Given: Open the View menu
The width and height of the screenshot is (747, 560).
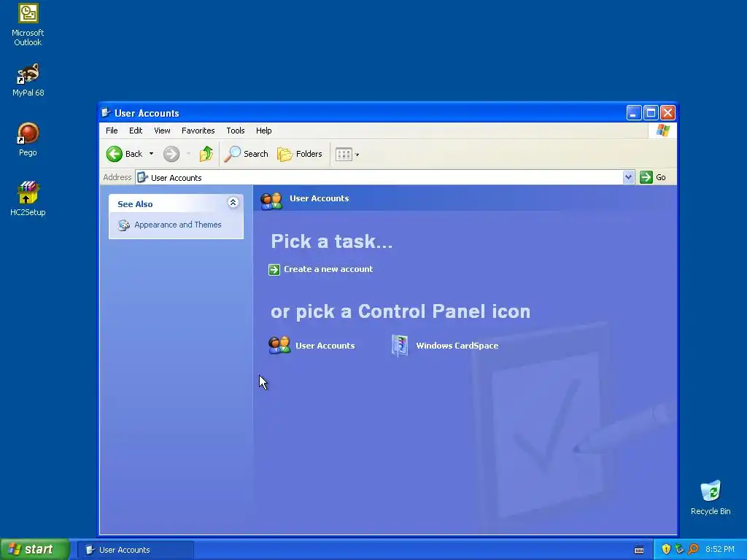Looking at the screenshot, I should 162,131.
